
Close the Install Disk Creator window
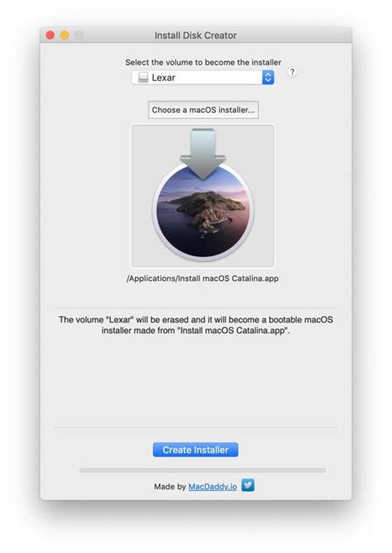[50, 36]
